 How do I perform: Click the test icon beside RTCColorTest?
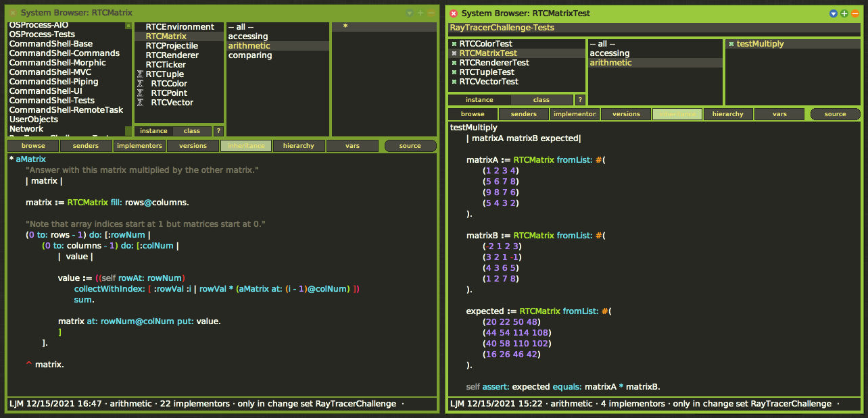[454, 44]
